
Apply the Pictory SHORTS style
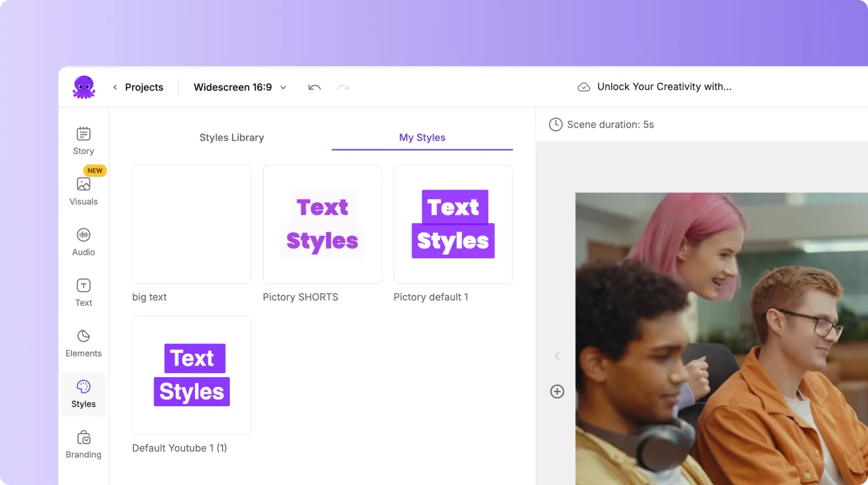[322, 224]
